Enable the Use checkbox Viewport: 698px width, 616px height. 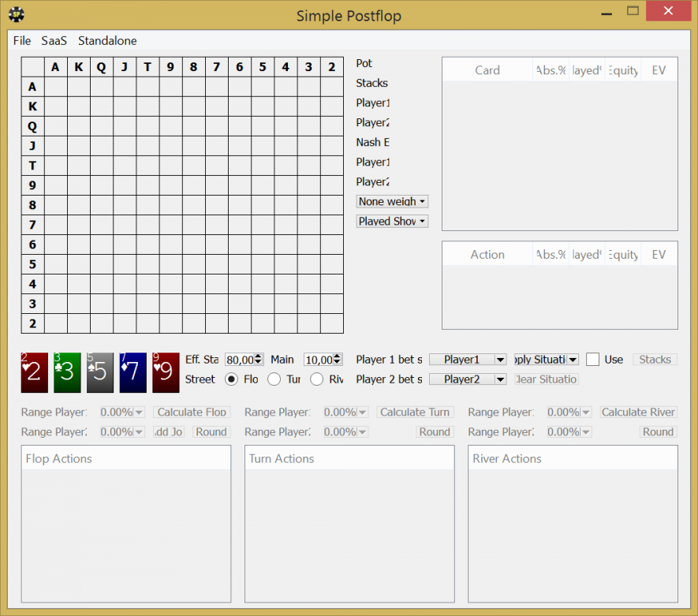(x=592, y=359)
